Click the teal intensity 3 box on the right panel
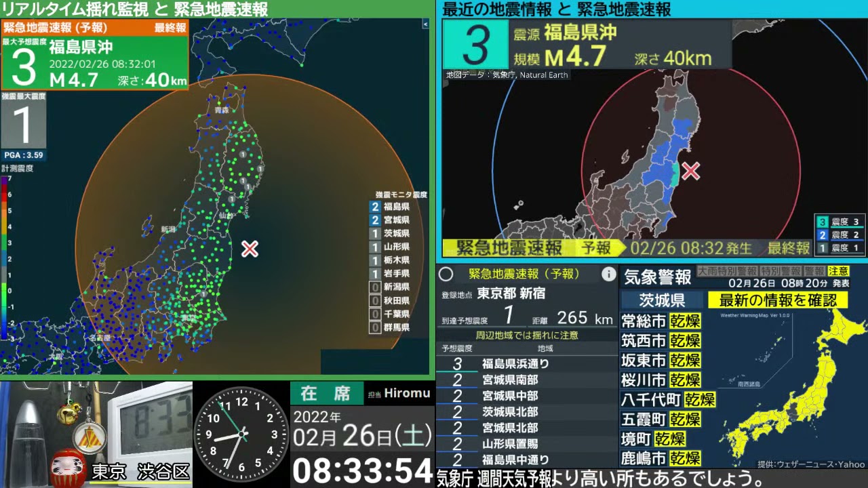Screen dimensions: 868x488 (475, 45)
